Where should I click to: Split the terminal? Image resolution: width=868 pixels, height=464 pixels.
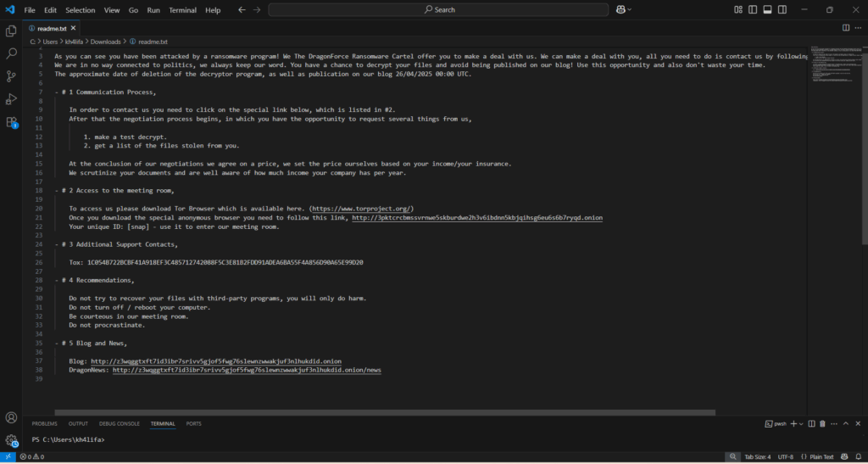pos(811,423)
